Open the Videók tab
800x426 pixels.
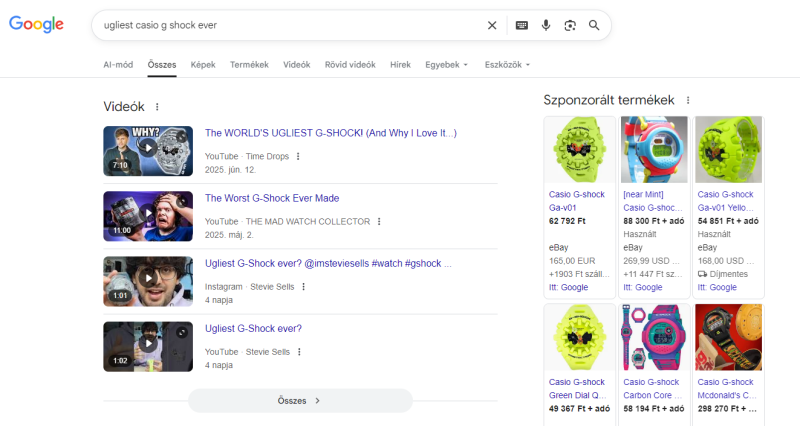[x=296, y=65]
